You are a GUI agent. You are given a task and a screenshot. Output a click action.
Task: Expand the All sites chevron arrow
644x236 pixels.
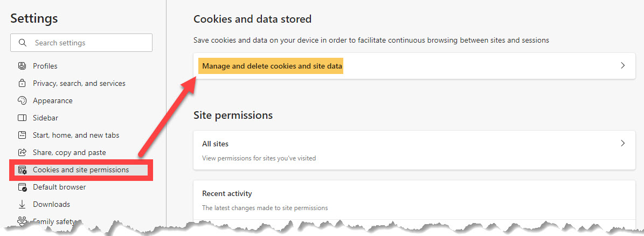(x=622, y=143)
